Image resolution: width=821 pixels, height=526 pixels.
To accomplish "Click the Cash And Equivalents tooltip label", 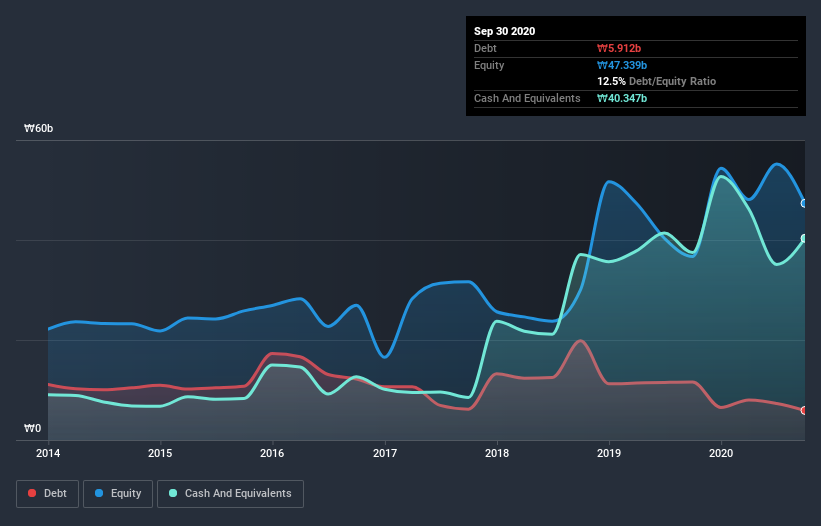I will (x=527, y=98).
